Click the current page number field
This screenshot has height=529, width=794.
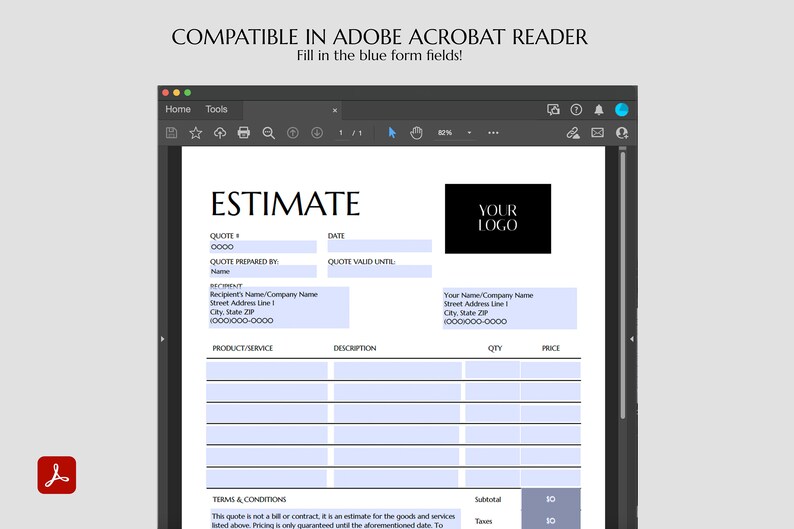(341, 133)
